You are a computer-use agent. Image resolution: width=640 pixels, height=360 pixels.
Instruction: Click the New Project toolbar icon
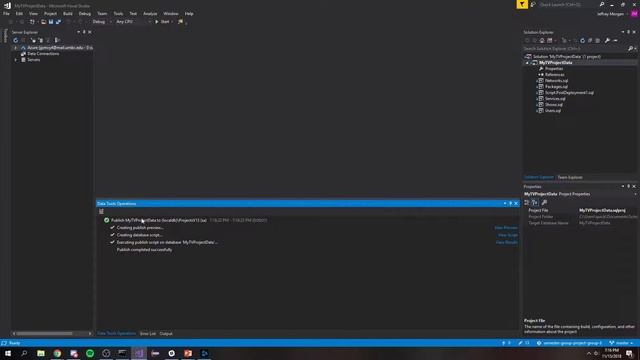tap(32, 22)
